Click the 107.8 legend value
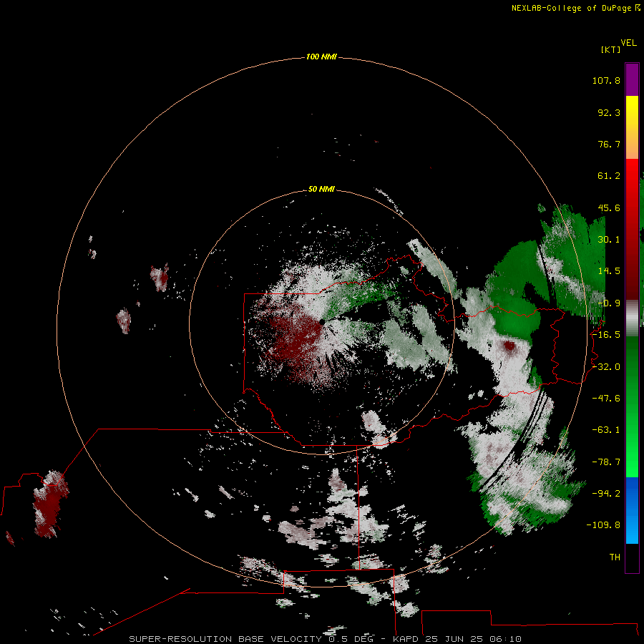644x644 pixels. (606, 80)
